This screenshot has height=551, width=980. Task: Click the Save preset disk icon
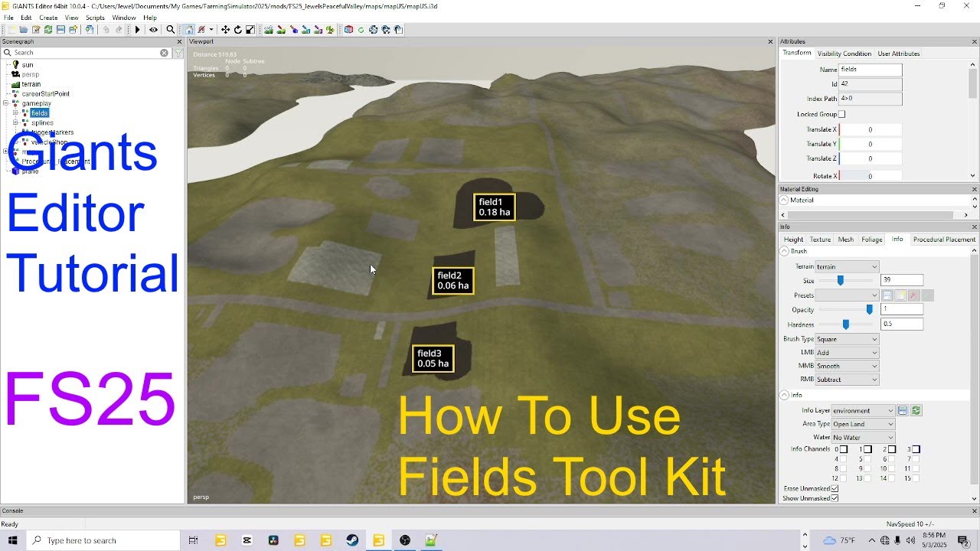tap(887, 295)
